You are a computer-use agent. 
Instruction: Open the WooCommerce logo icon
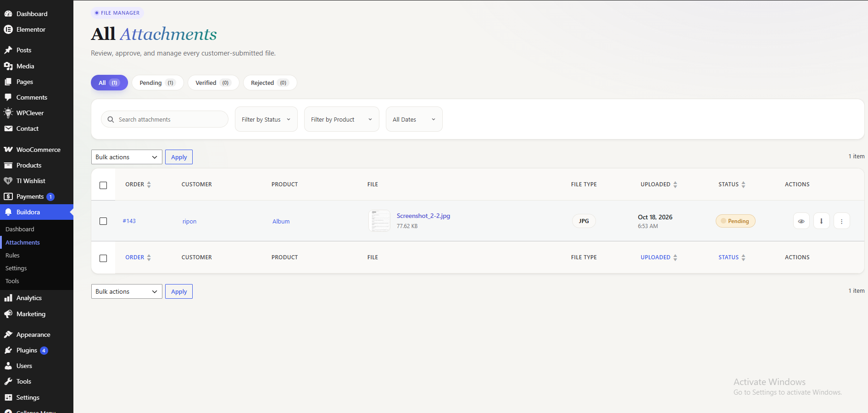pos(8,150)
